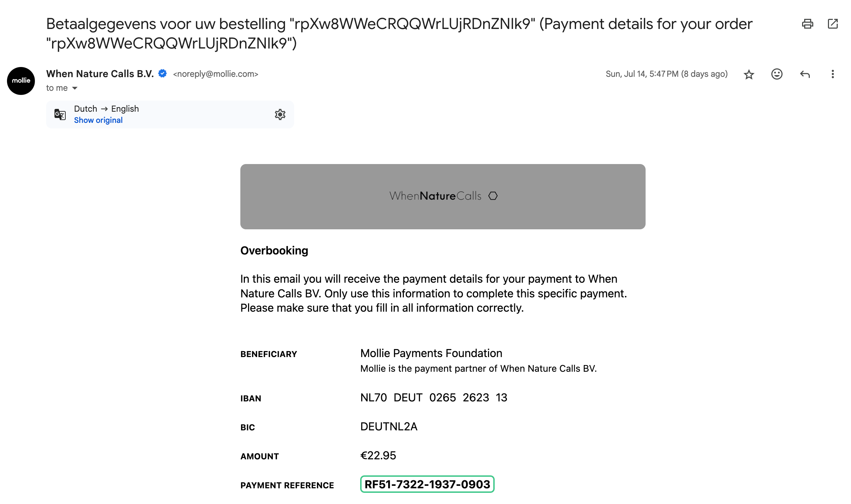
Task: Reply to the email with the arrow icon
Action: [x=805, y=74]
